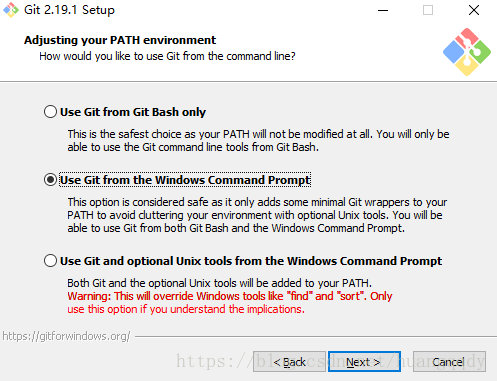Click 'Use Git from Git Bash only' label text
The height and width of the screenshot is (381, 497).
[133, 112]
